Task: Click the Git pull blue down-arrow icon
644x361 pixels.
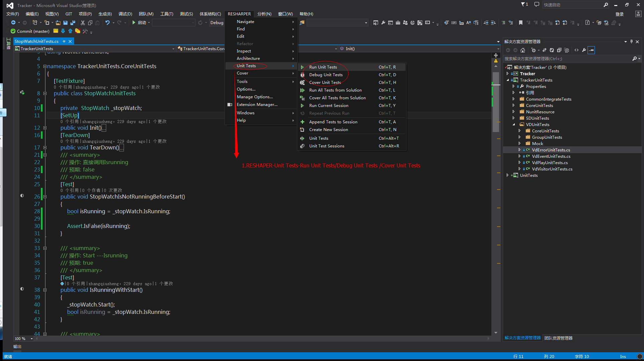Action: 63,31
